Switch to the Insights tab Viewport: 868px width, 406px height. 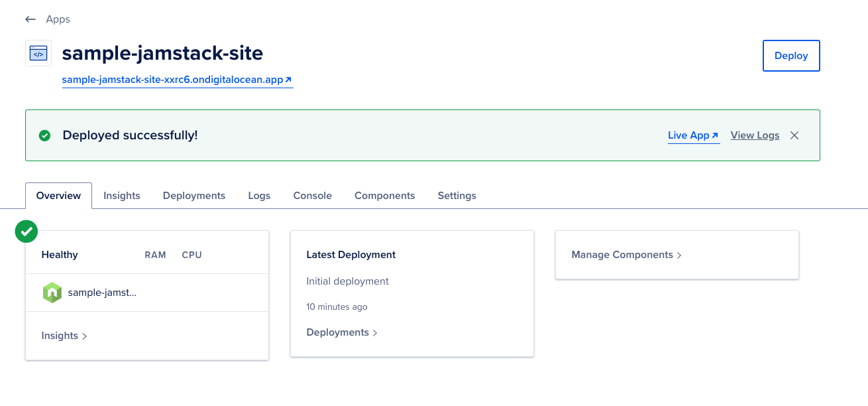(122, 196)
